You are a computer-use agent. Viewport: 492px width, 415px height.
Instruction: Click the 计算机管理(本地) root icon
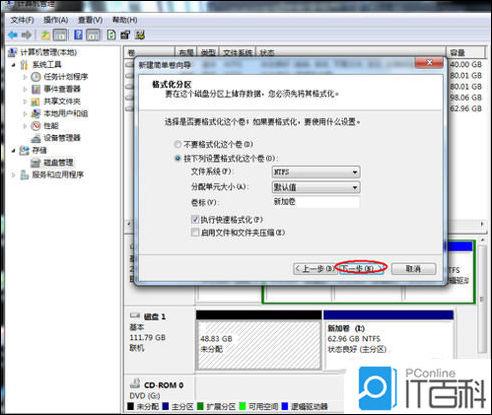pyautogui.click(x=12, y=52)
